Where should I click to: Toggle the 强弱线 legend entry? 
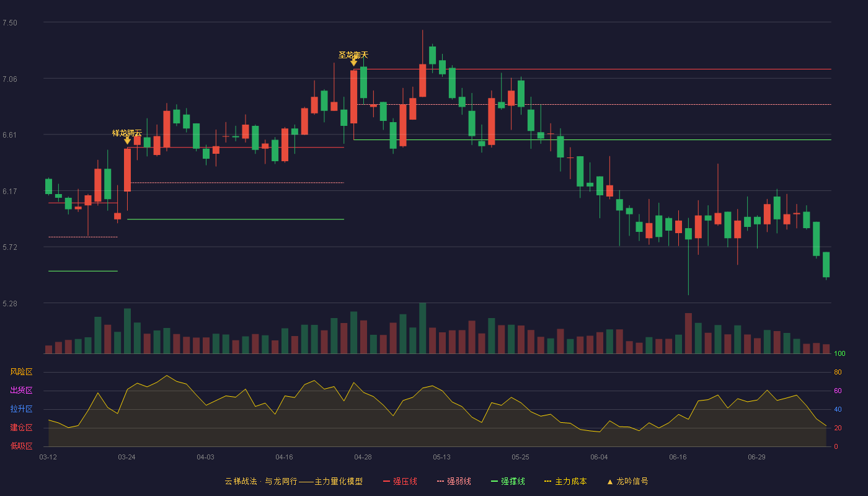[x=454, y=481]
